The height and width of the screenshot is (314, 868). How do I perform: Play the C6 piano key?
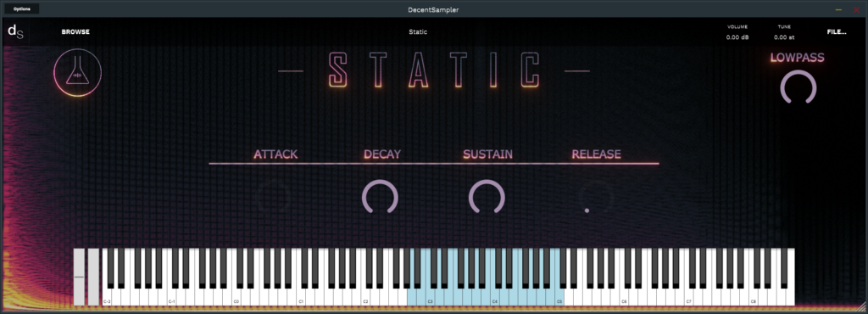625,297
